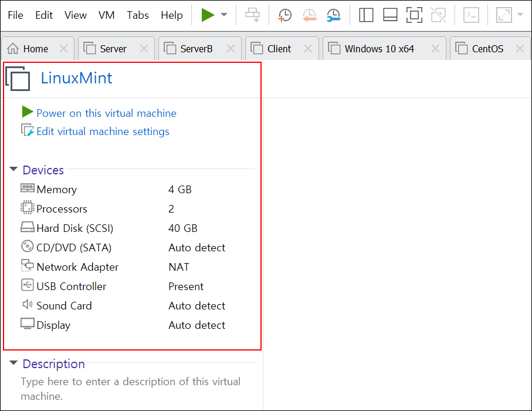
Task: Click the wrench settings icon beside Edit link
Action: pos(28,130)
